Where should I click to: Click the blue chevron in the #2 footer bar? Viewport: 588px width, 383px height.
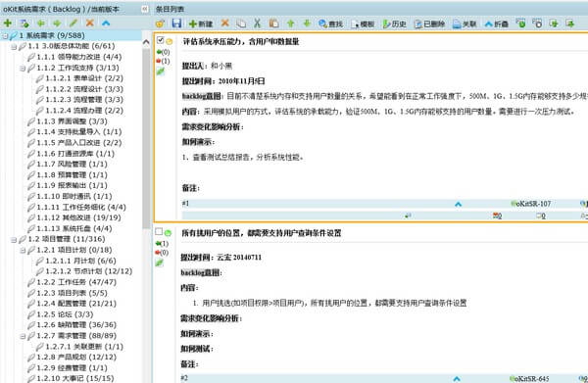457,378
